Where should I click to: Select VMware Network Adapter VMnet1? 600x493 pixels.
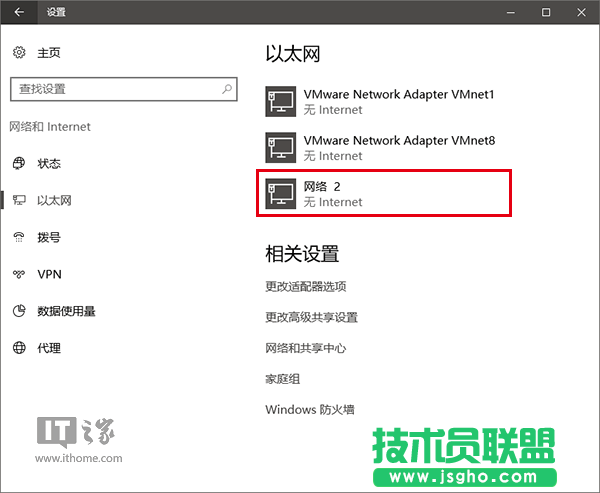[380, 101]
